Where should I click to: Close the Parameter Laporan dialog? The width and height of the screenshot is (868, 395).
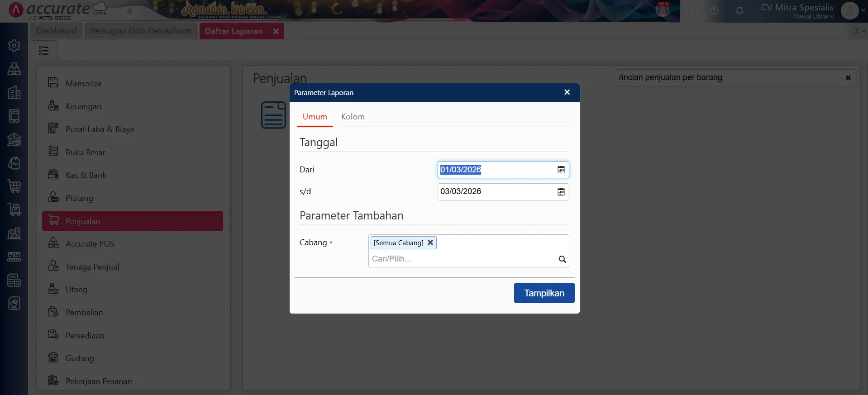tap(567, 92)
